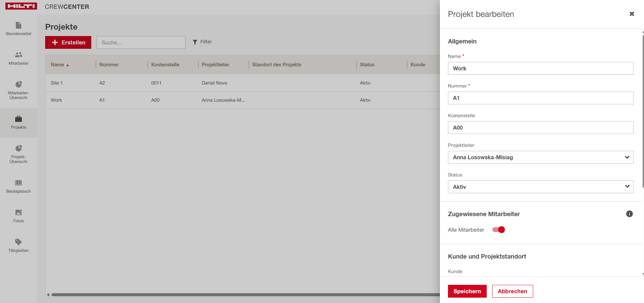Open Mitarbeiter-Übersicht pie chart icon
The image size is (644, 303).
tap(19, 84)
